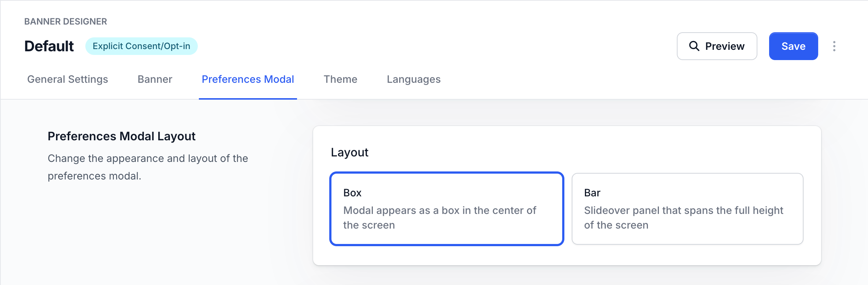The height and width of the screenshot is (285, 868).
Task: Open the three-dot more options menu
Action: (834, 46)
